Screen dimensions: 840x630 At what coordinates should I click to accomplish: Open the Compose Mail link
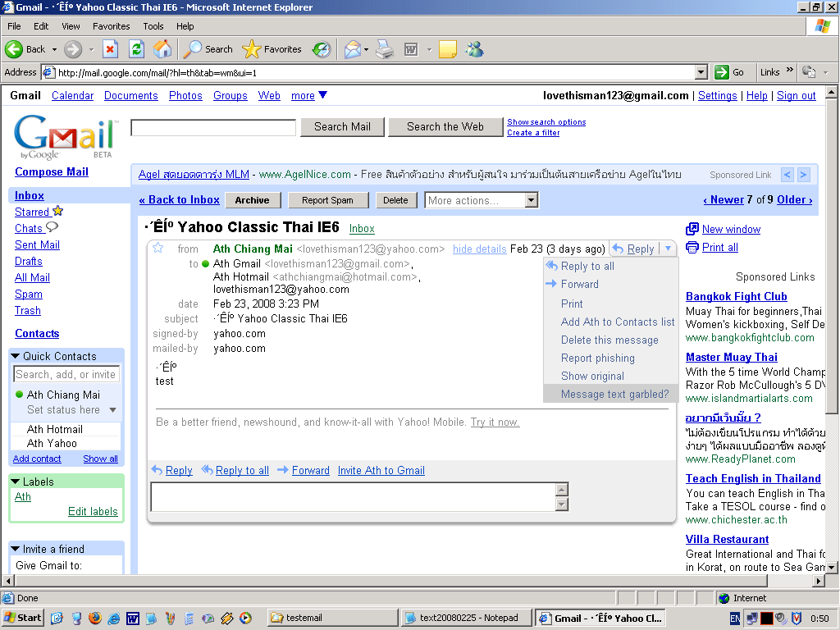[x=52, y=172]
